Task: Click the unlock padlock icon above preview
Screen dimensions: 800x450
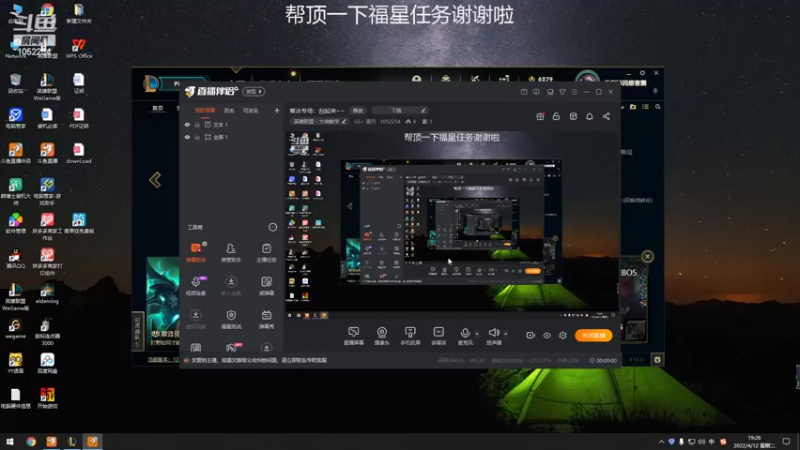Action: pos(556,116)
